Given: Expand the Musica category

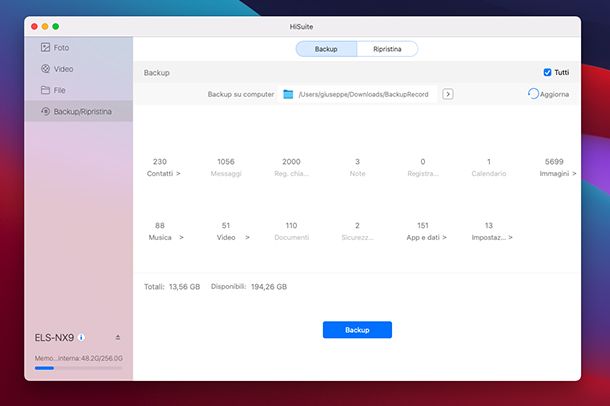Looking at the screenshot, I should tap(168, 238).
